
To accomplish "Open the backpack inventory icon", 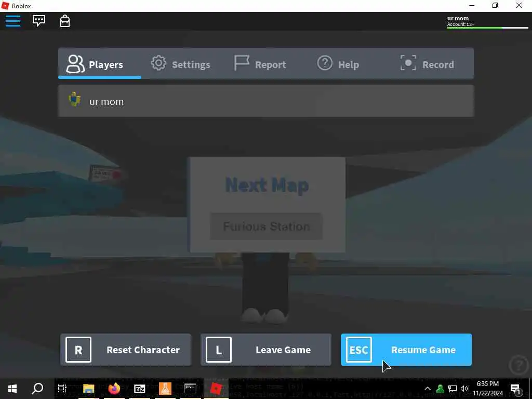I will [65, 21].
